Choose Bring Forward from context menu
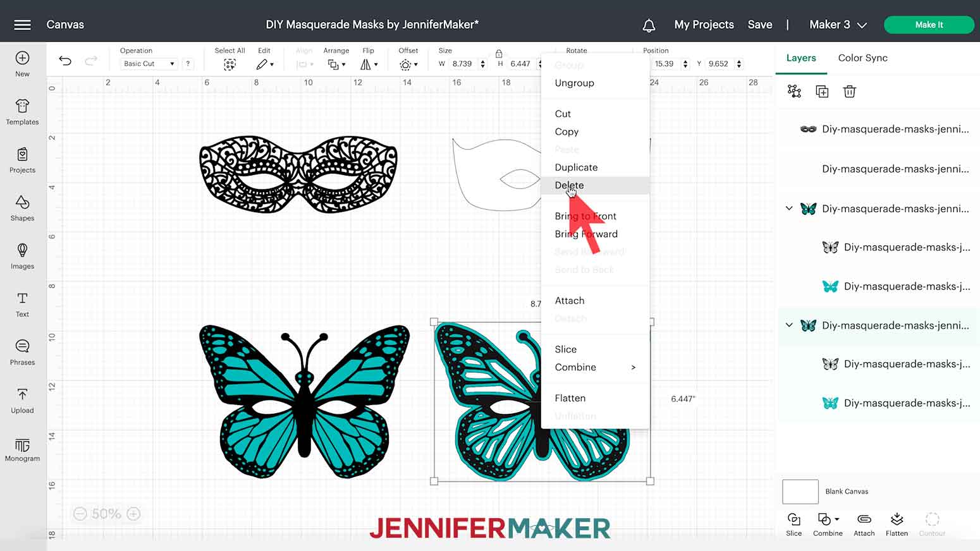 586,234
